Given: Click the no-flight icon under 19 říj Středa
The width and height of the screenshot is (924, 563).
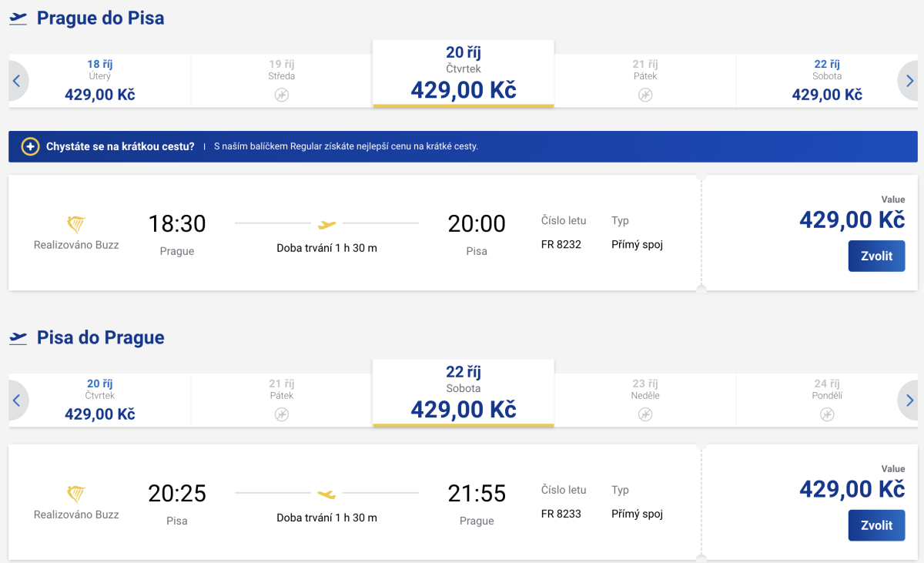Looking at the screenshot, I should coord(282,95).
